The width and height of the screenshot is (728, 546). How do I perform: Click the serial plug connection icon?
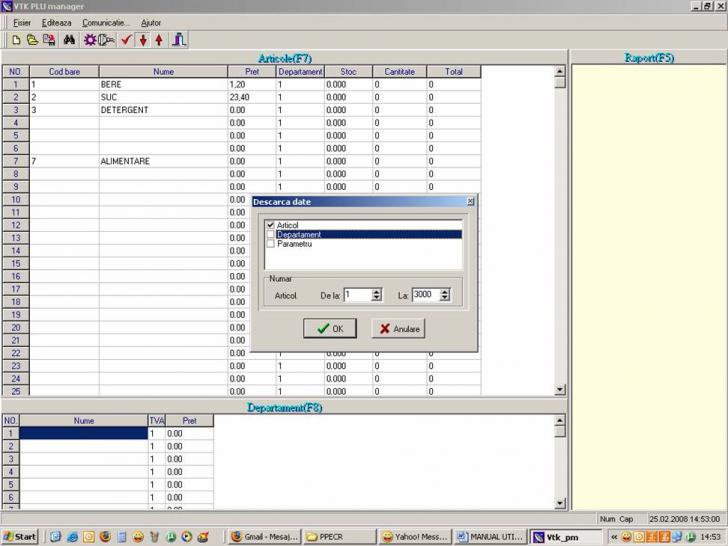[106, 40]
